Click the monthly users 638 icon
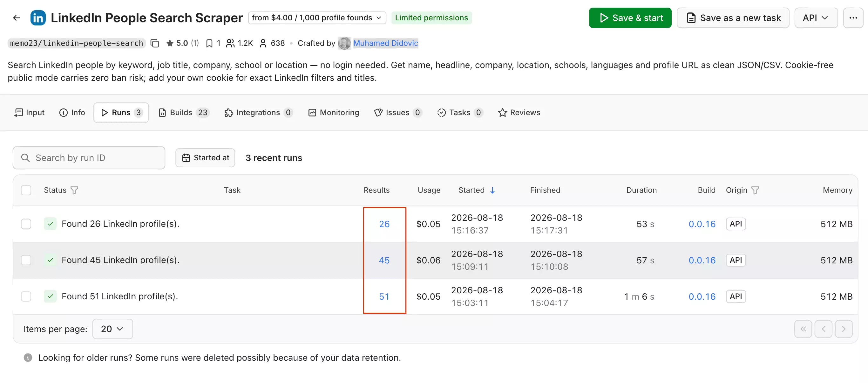The height and width of the screenshot is (383, 868). pos(263,43)
